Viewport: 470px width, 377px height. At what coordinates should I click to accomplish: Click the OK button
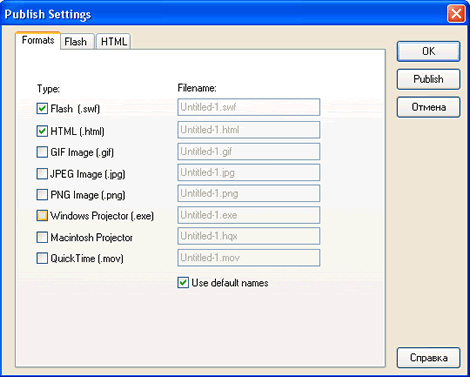click(428, 51)
